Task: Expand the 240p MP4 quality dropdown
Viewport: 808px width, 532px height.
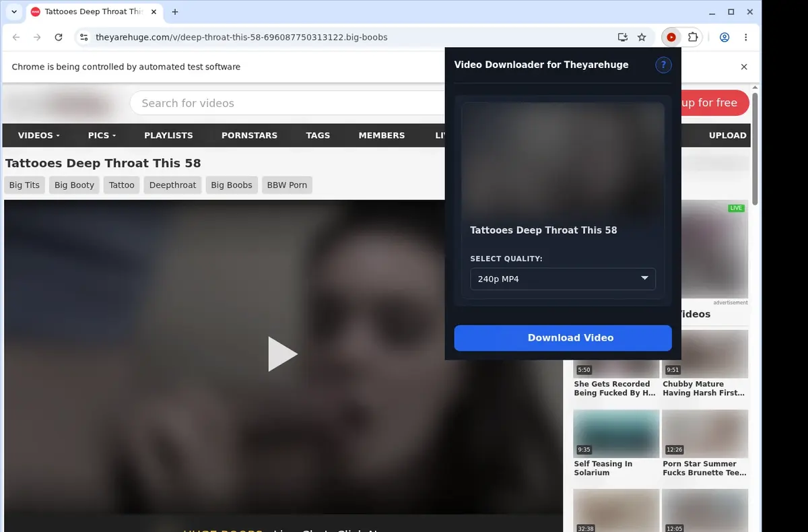Action: tap(563, 279)
